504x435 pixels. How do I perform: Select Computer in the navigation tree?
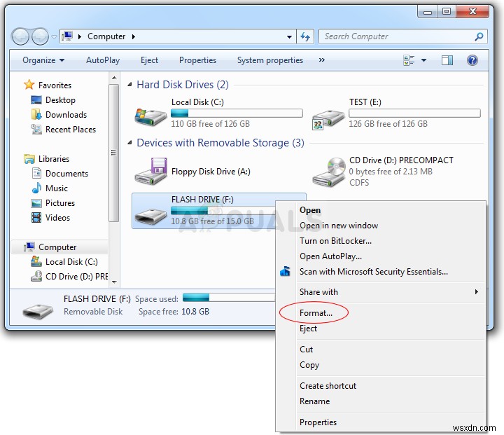point(59,247)
